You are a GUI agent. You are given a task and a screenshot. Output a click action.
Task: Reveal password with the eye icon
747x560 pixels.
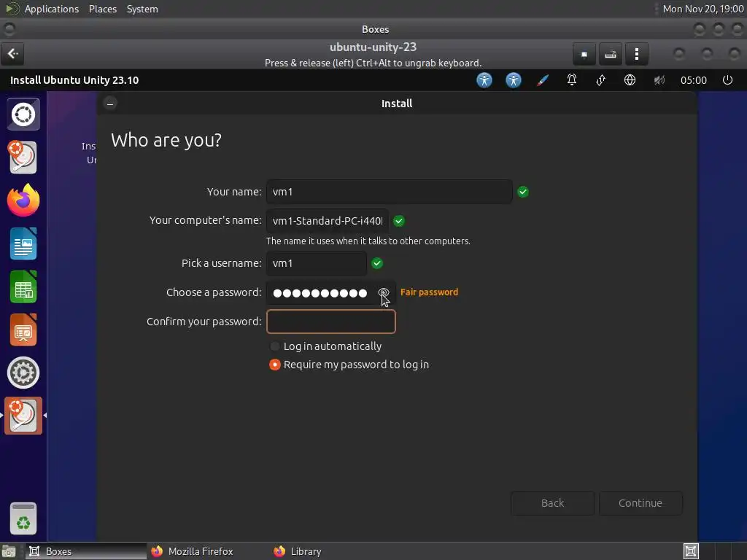pyautogui.click(x=384, y=292)
